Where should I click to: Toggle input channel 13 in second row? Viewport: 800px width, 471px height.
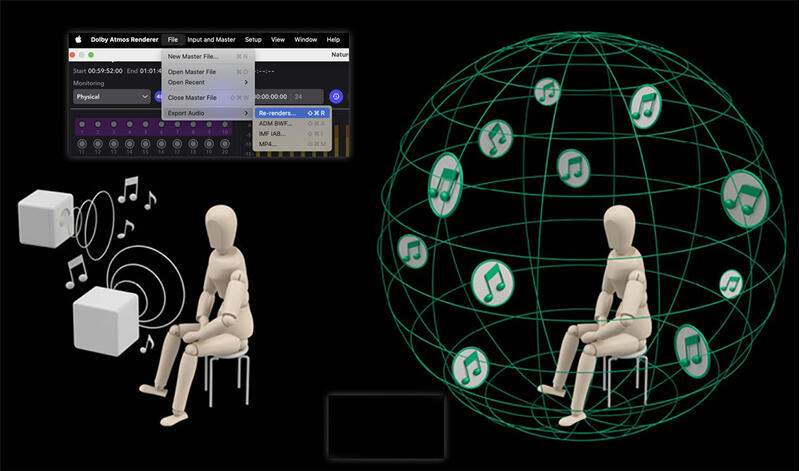[x=113, y=146]
